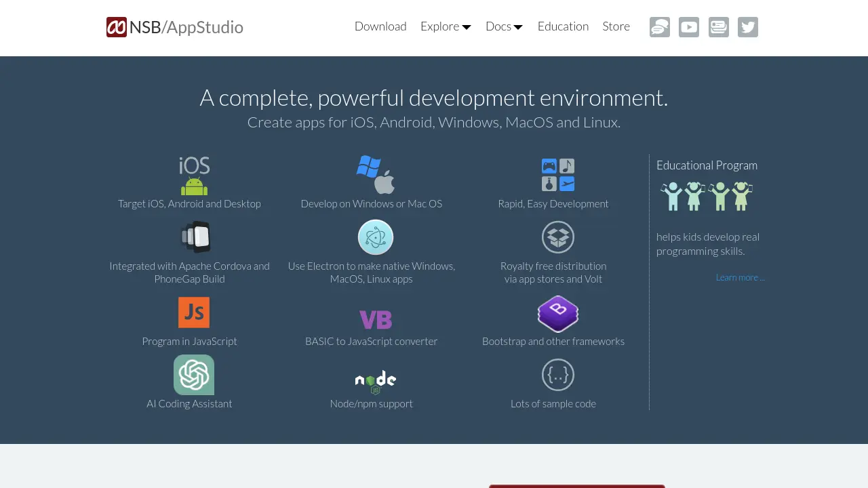Click 'helps kids develop real programming skills' text

pos(708,244)
